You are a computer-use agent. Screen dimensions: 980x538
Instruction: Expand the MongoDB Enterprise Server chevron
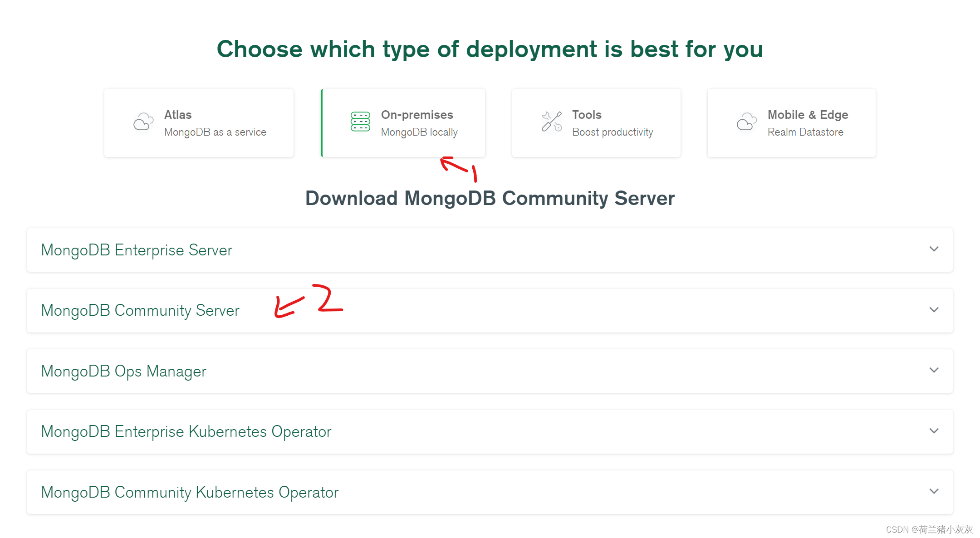coord(934,249)
